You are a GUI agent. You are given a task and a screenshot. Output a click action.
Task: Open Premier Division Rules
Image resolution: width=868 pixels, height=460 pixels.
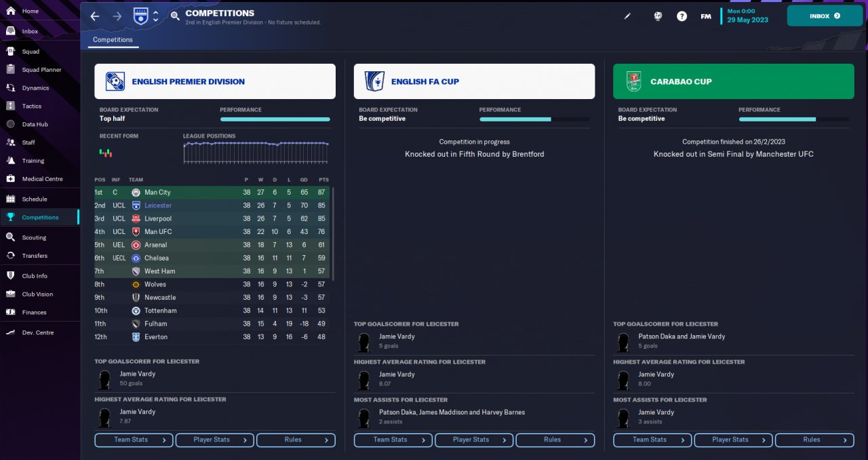296,440
